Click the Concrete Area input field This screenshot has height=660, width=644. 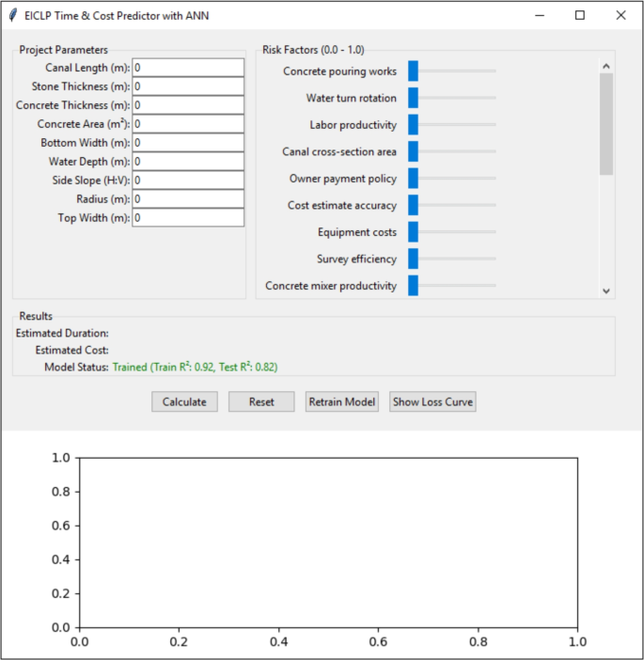tap(188, 124)
